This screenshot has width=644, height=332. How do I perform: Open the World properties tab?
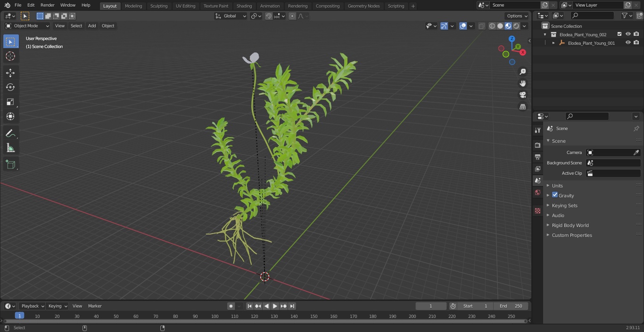[537, 193]
